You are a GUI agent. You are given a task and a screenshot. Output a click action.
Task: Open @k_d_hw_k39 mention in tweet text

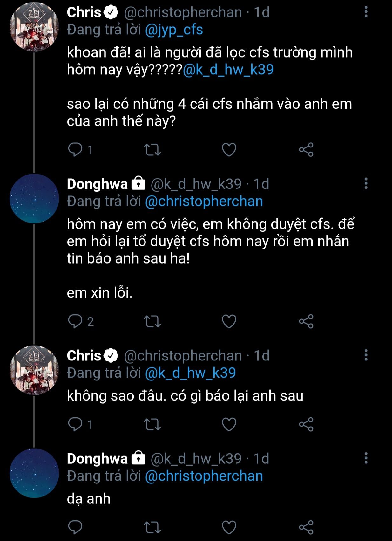[228, 70]
